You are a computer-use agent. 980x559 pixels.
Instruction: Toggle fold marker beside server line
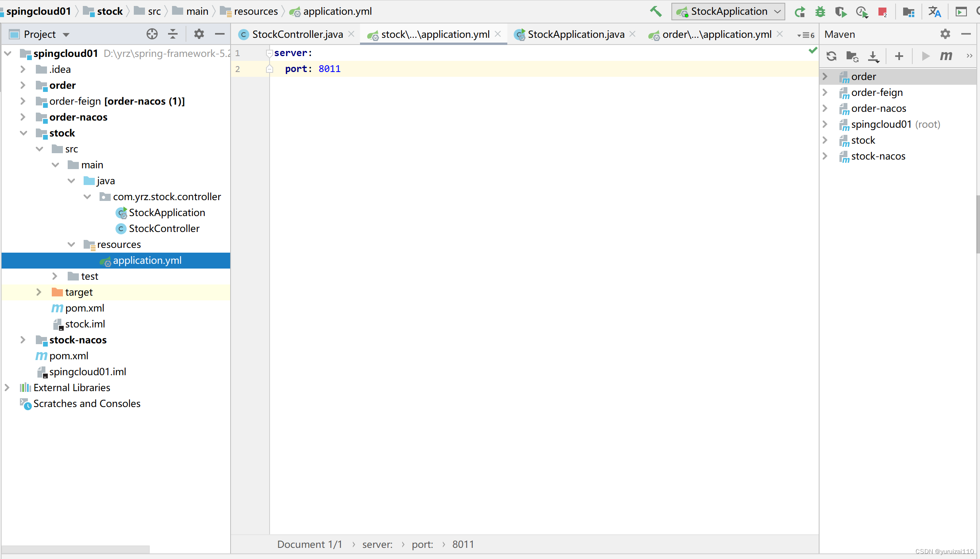269,53
